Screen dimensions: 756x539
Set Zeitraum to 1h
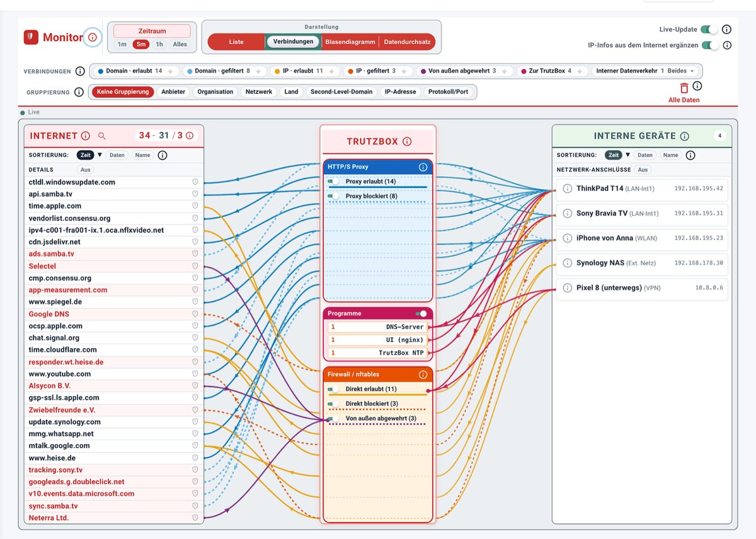click(x=159, y=45)
